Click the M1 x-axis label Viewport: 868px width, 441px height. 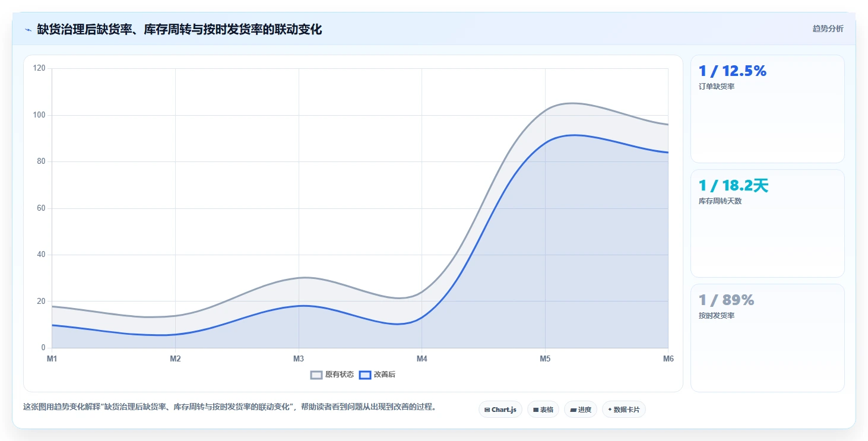[x=52, y=358]
